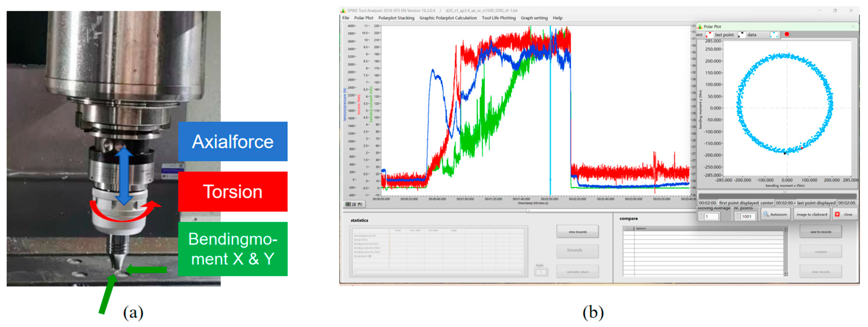Select the hand pan graph tool
This screenshot has width=868, height=327.
[360, 204]
